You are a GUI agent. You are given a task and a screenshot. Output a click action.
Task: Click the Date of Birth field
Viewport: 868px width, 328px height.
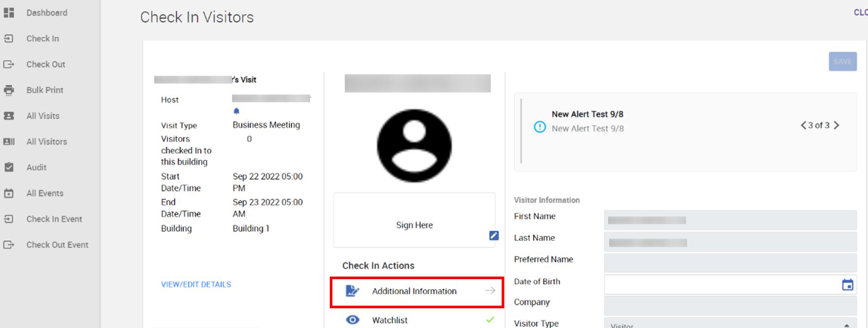(730, 285)
